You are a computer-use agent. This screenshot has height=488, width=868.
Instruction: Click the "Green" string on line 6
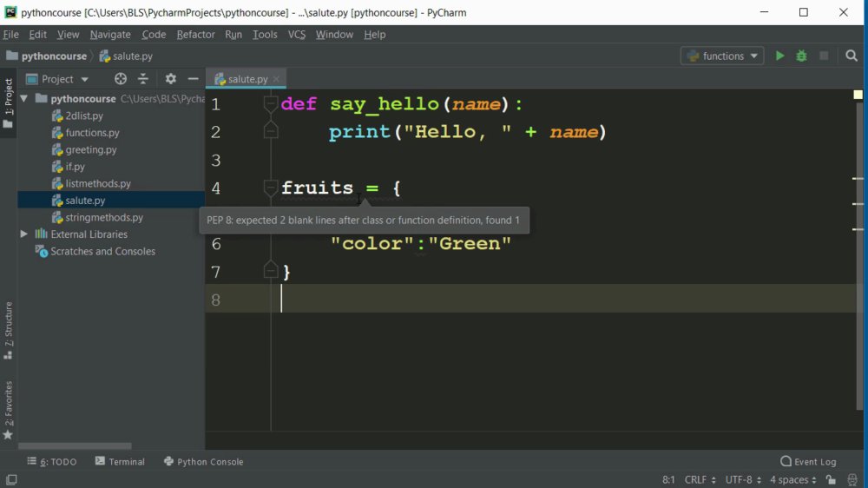coord(470,244)
